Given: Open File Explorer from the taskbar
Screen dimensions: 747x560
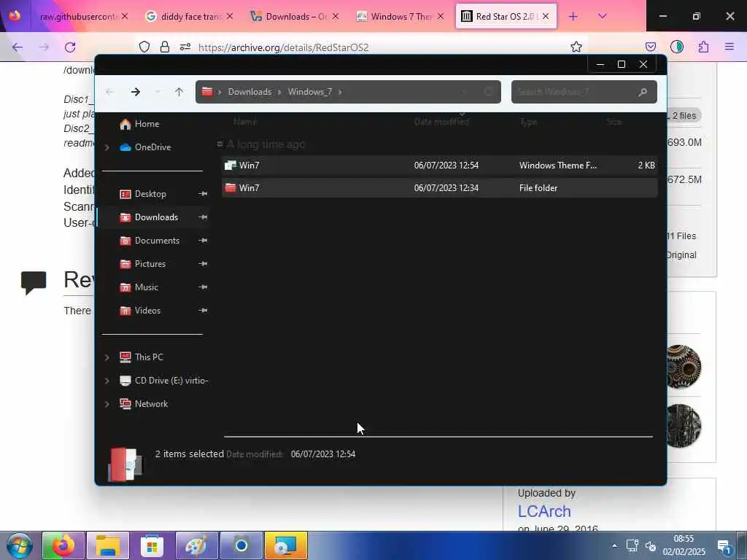Looking at the screenshot, I should (x=108, y=545).
